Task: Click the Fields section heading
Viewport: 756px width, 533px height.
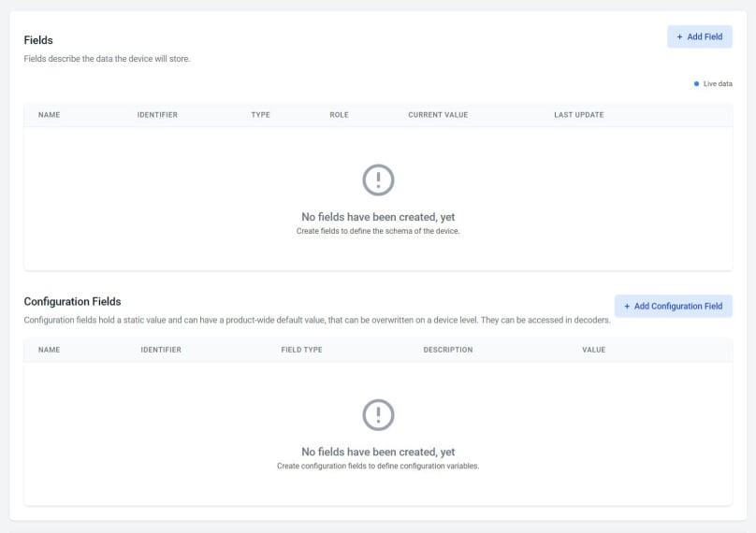Action: (38, 40)
